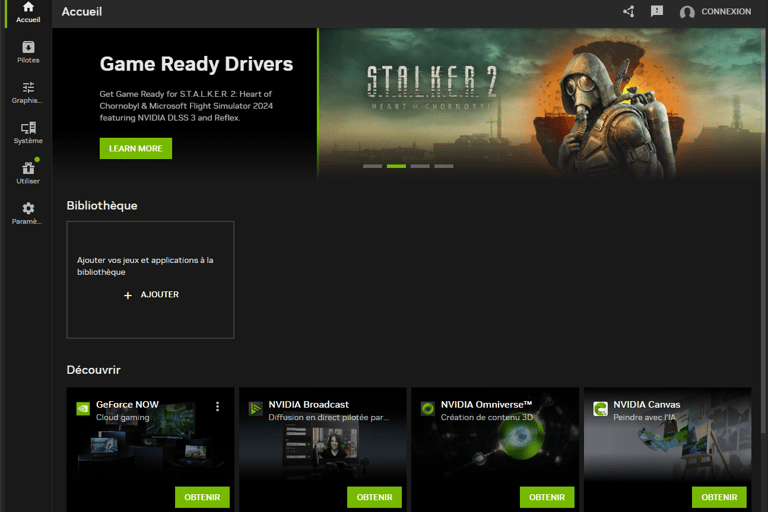Click the NVIDIA Omniverse logo icon

428,408
